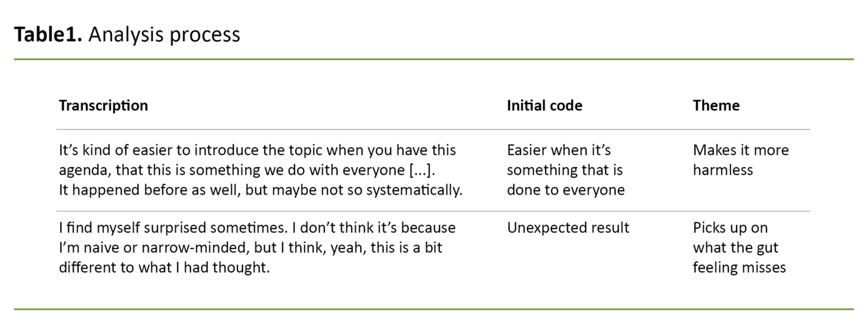Click the word "harmless" in Theme column
Viewport: 868px width, 333px height.
[x=723, y=170]
